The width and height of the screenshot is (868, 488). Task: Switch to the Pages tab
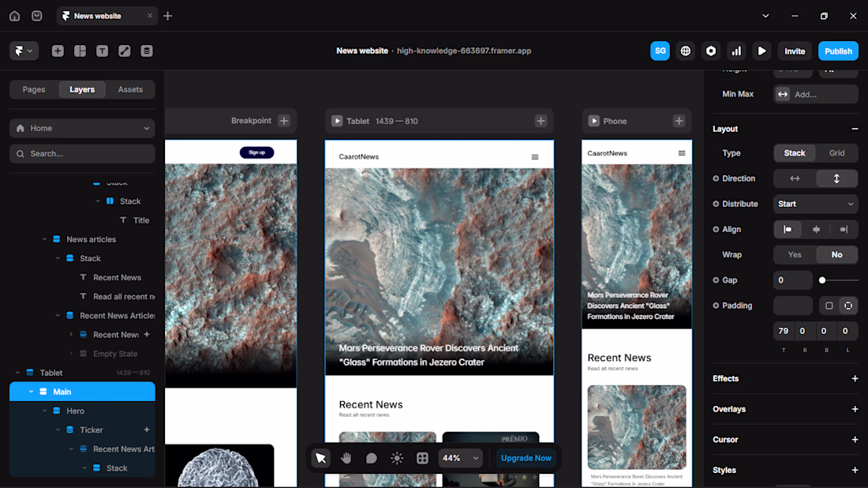[x=34, y=89]
